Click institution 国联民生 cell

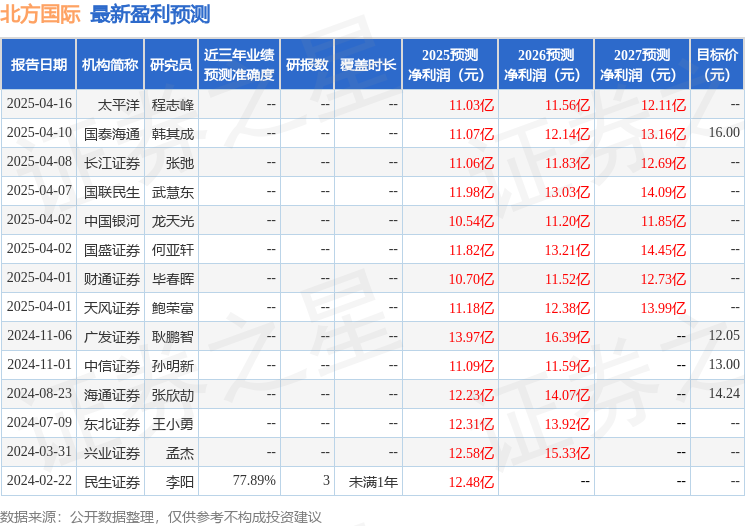point(112,192)
